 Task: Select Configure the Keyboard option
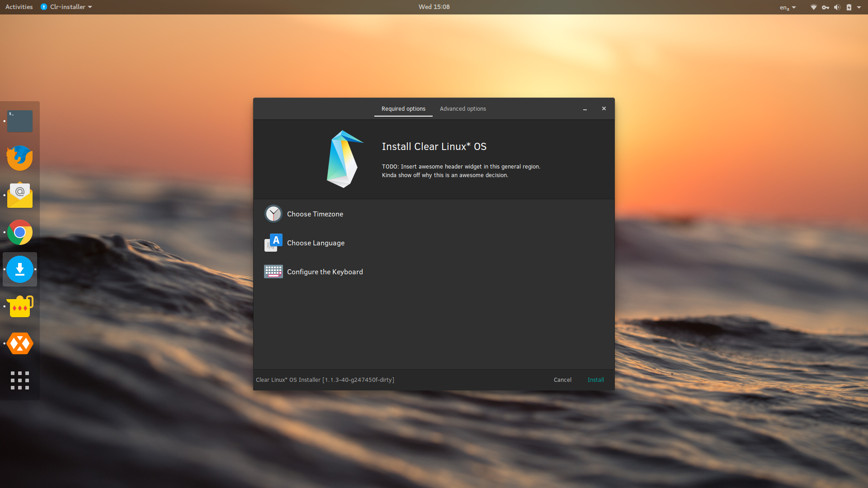tap(434, 272)
